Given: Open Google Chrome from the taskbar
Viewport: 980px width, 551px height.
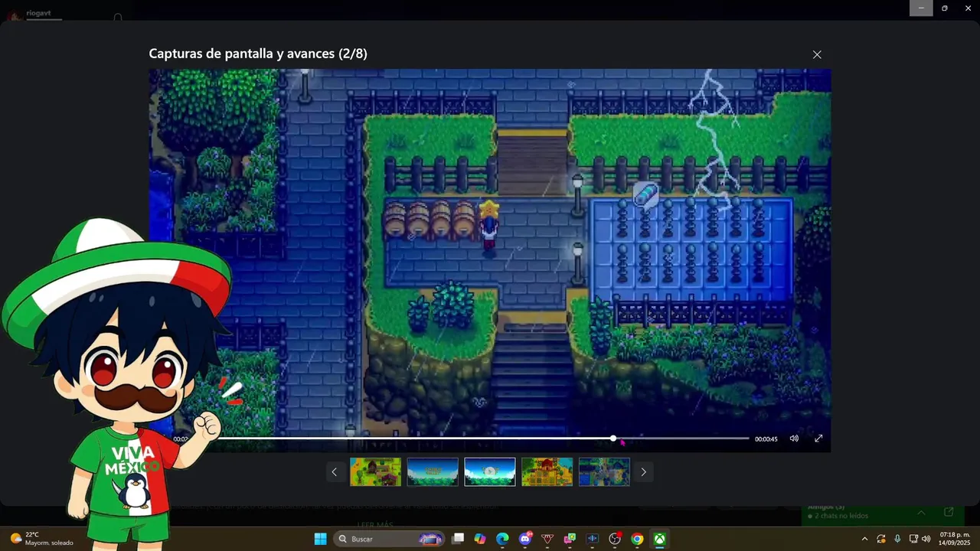Looking at the screenshot, I should click(x=637, y=539).
